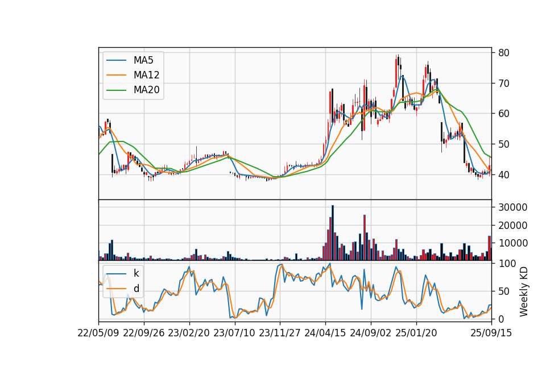Click the MA5 legend label
The image size is (546, 392).
point(143,60)
